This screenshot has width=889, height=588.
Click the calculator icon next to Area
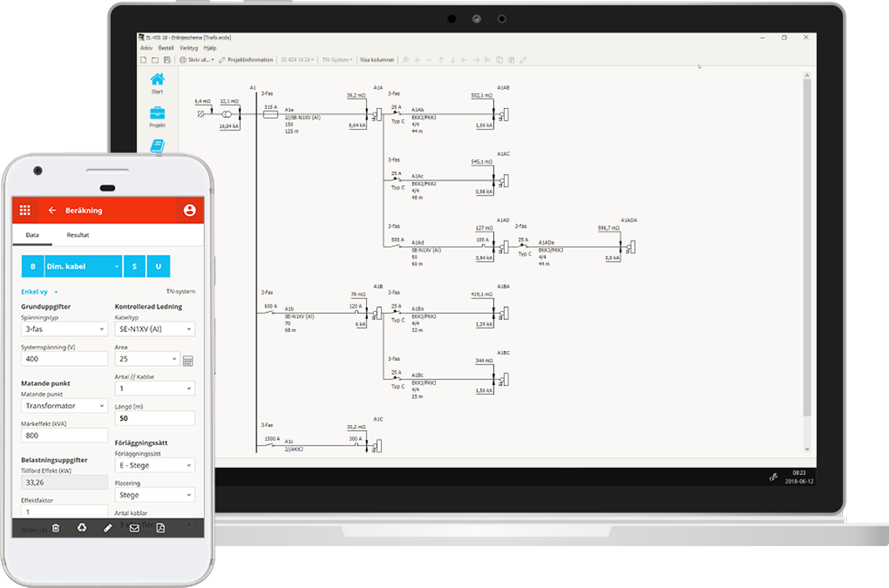click(x=188, y=361)
